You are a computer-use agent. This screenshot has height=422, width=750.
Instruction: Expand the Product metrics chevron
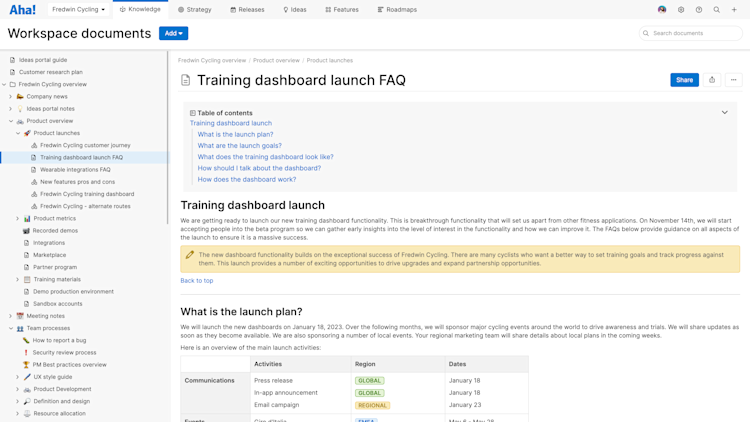pyautogui.click(x=18, y=218)
